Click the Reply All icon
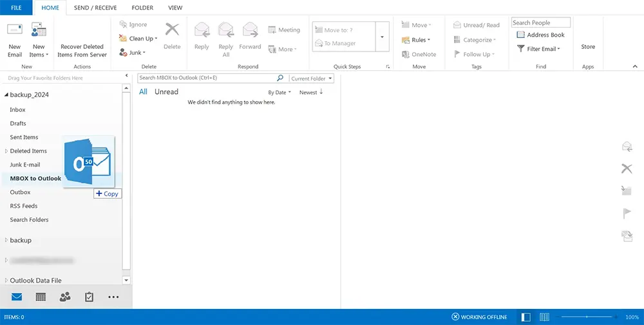The width and height of the screenshot is (644, 325). point(225,30)
